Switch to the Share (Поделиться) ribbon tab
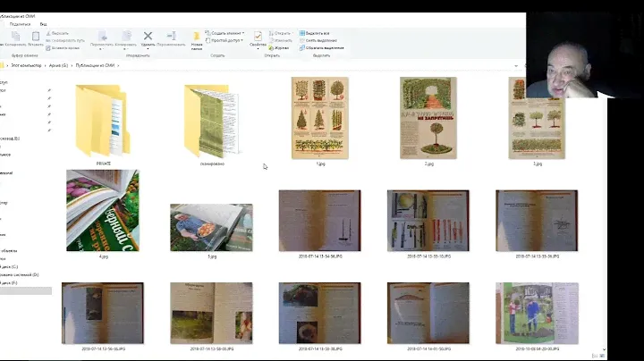The image size is (644, 361). [x=21, y=24]
